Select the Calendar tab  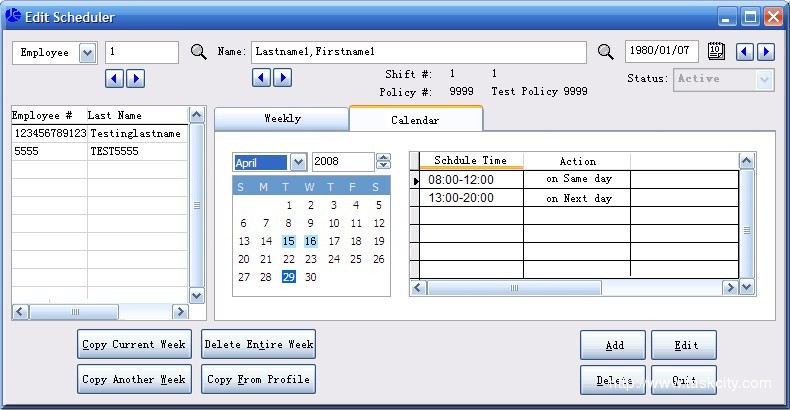[x=415, y=119]
